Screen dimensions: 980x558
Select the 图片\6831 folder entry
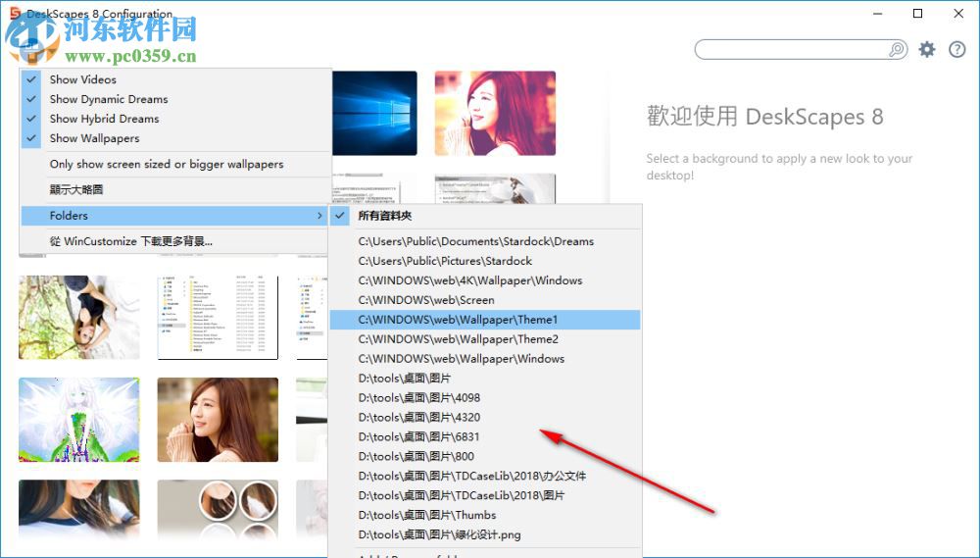(x=485, y=436)
